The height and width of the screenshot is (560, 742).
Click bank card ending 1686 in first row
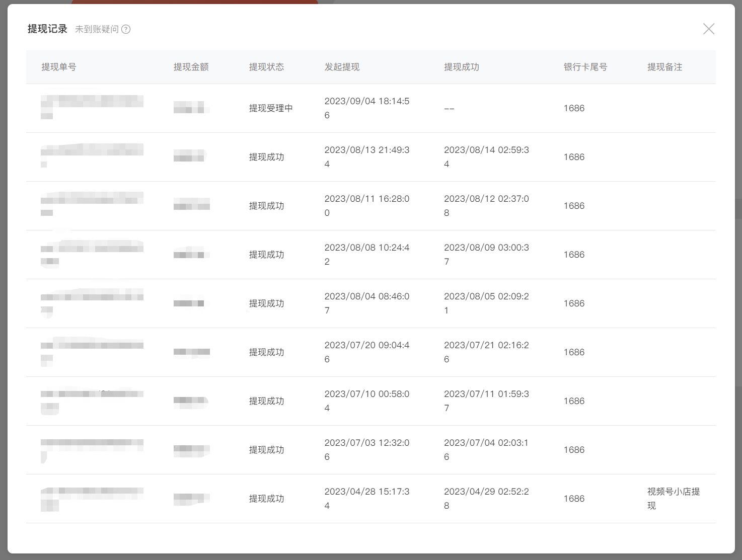pyautogui.click(x=574, y=108)
